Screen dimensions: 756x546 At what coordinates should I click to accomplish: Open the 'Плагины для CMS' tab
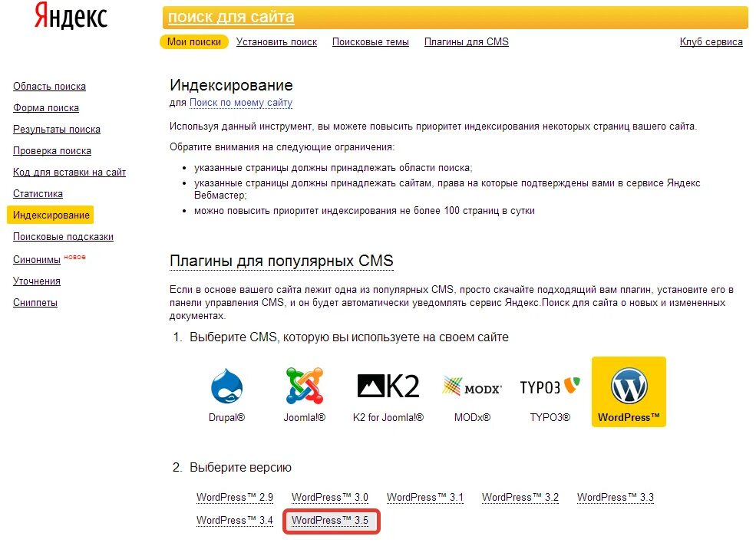(x=466, y=42)
